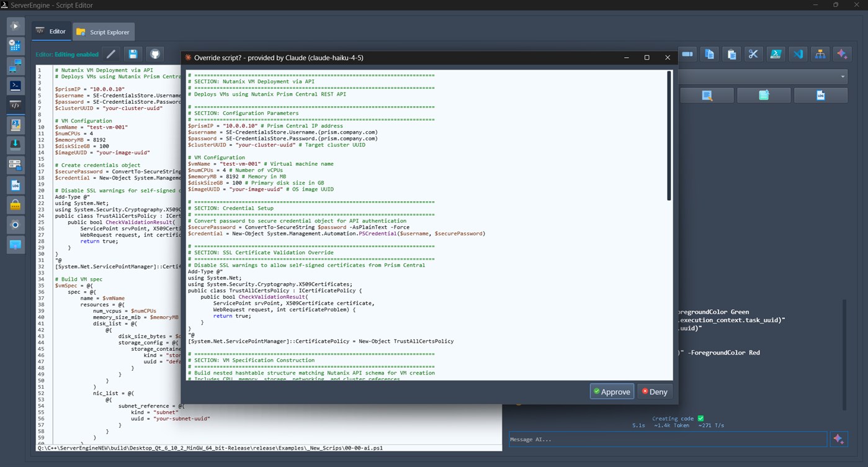Switch to the Editor tab

(x=51, y=32)
